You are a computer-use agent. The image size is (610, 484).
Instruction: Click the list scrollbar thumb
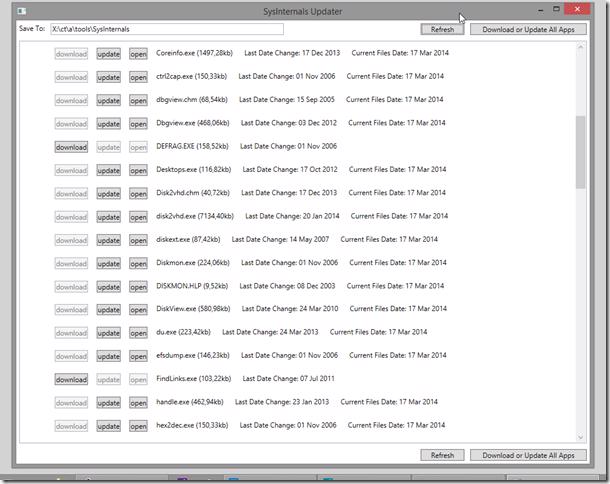(580, 152)
